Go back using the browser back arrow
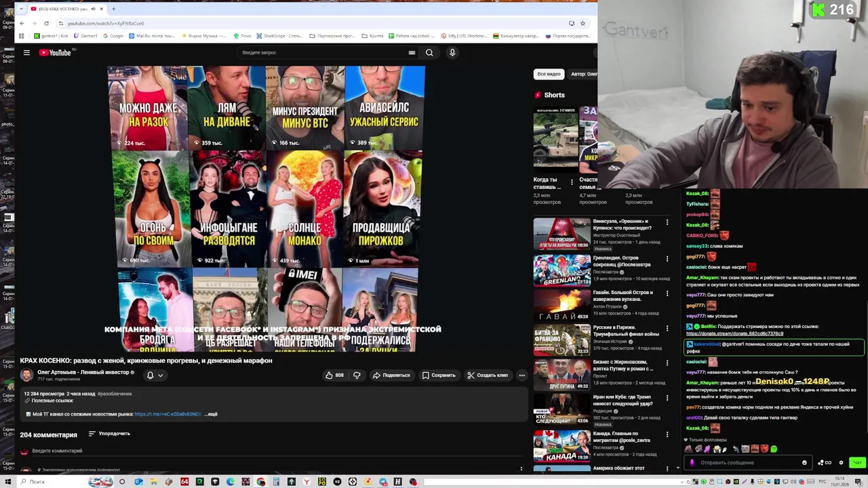The width and height of the screenshot is (868, 488). pyautogui.click(x=22, y=23)
